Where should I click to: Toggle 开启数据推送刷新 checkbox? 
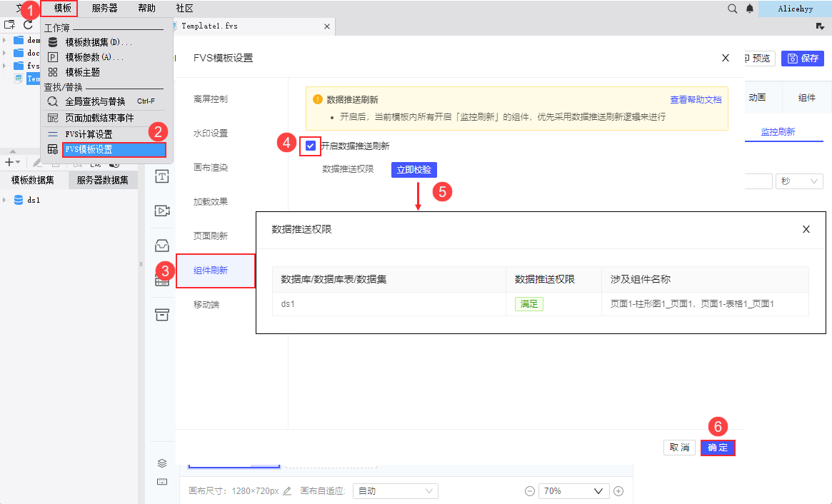(311, 146)
